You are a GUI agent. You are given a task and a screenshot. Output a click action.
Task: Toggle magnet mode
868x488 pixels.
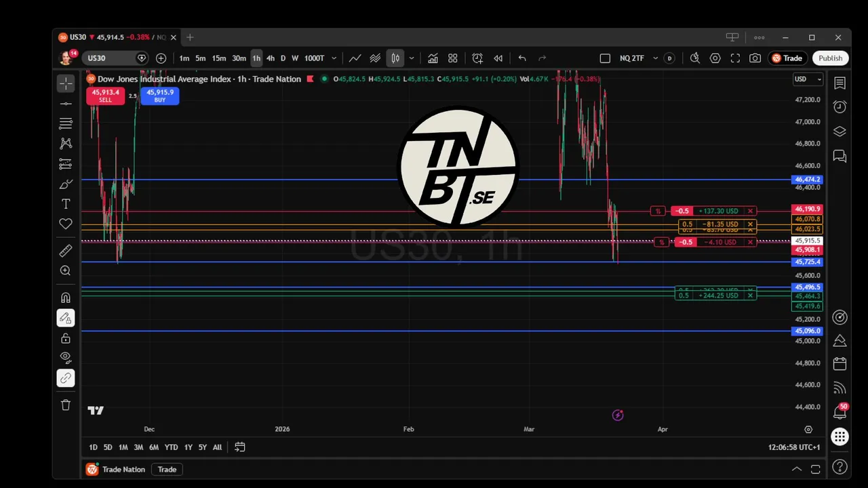(x=66, y=298)
